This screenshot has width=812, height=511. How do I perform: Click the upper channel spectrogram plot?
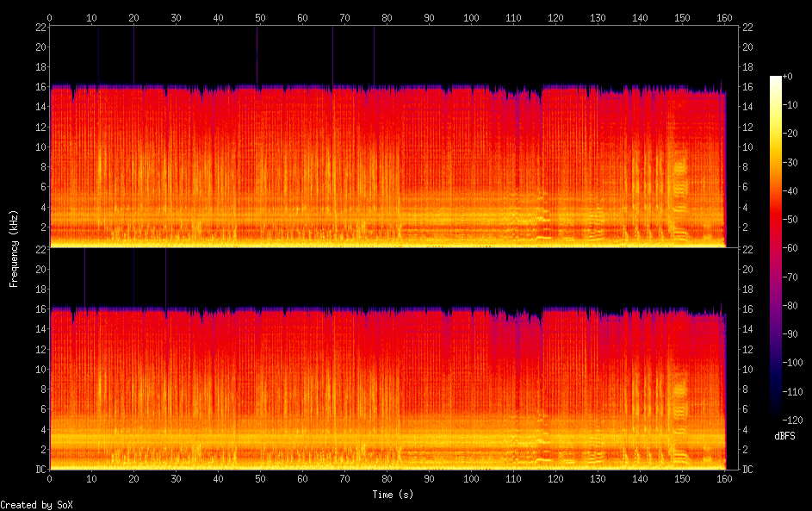click(x=394, y=136)
